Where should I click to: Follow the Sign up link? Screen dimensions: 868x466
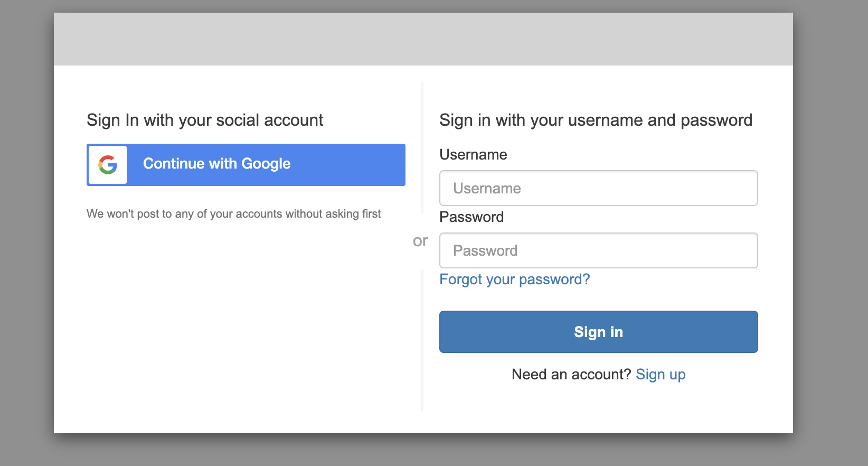(661, 375)
